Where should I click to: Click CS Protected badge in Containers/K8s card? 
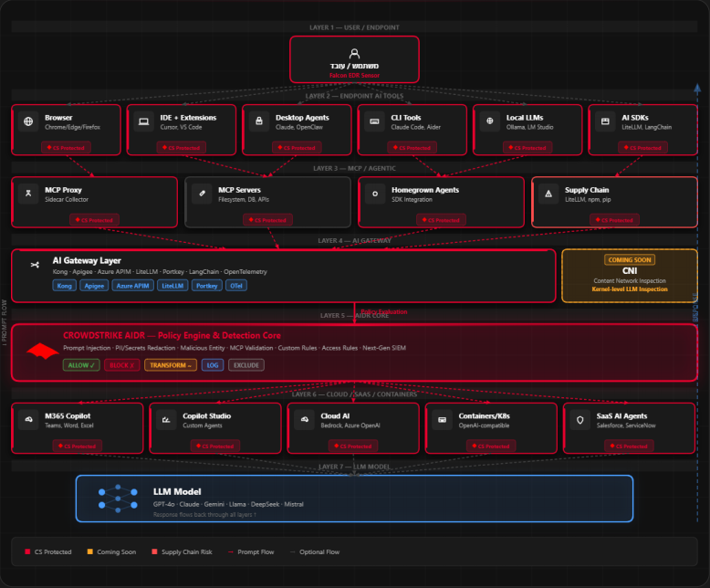point(491,446)
